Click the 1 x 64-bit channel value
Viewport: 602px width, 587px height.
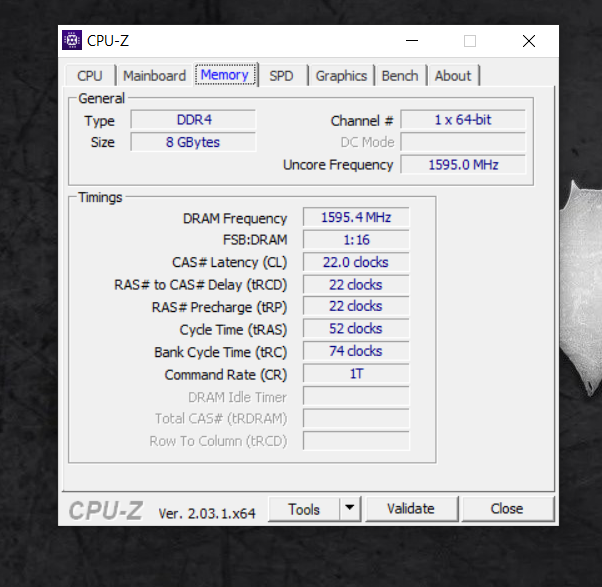tap(463, 120)
